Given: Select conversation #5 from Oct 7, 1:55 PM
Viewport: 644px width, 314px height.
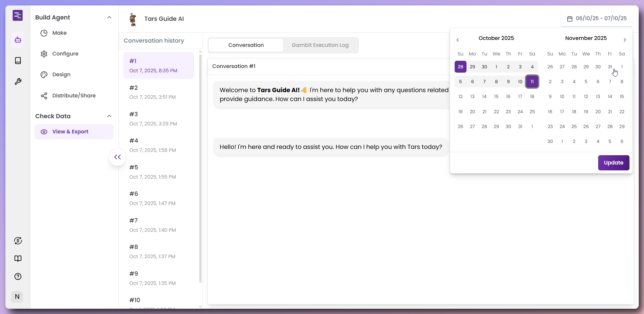Looking at the screenshot, I should coord(159,172).
